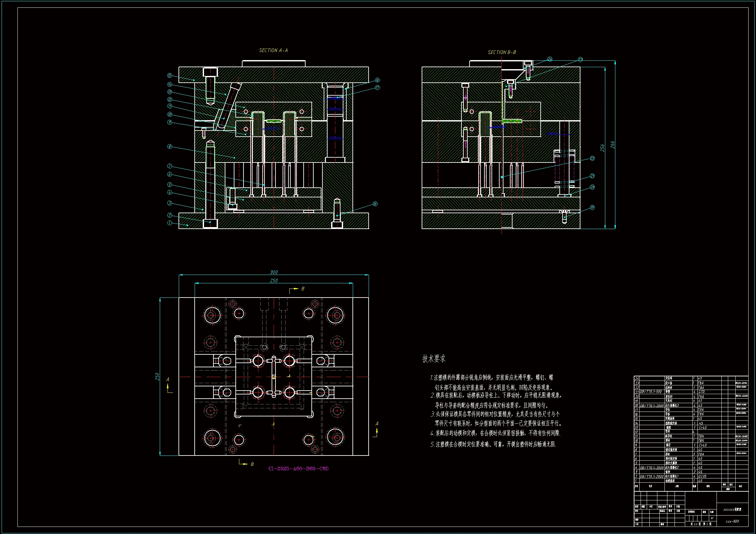Image resolution: width=756 pixels, height=534 pixels.
Task: Click balloon 19 near Section B-B bottom
Action: tap(592, 208)
